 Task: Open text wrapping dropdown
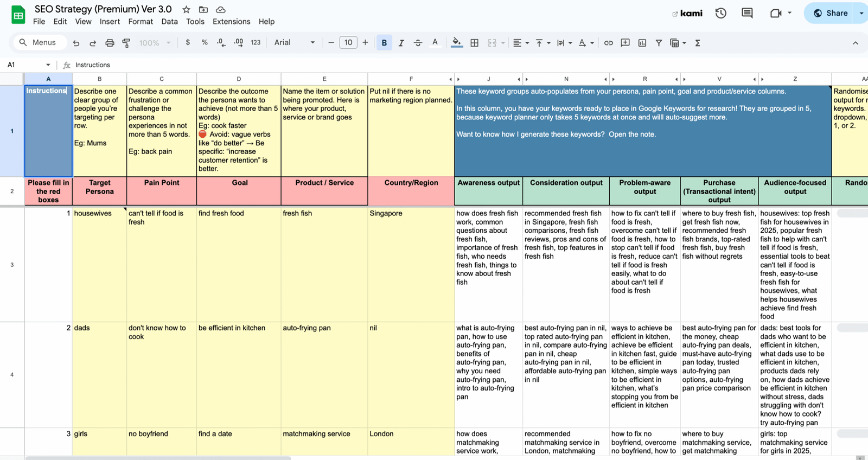click(565, 43)
